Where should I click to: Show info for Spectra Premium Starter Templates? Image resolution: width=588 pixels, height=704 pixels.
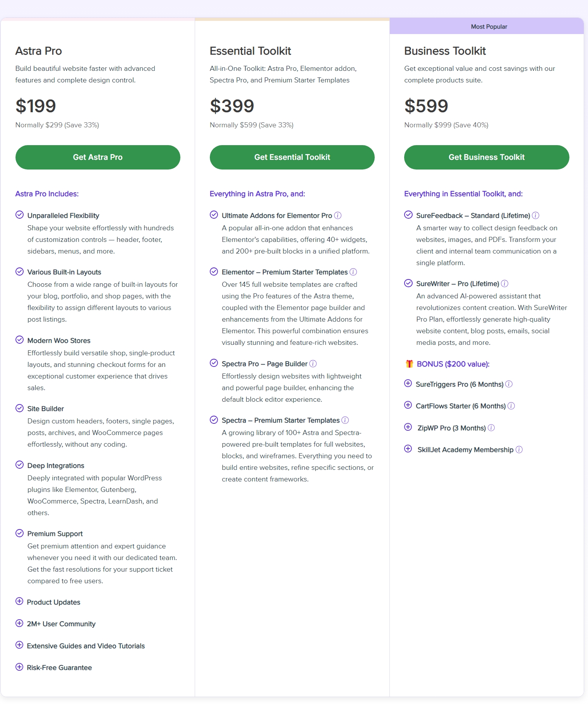[345, 420]
